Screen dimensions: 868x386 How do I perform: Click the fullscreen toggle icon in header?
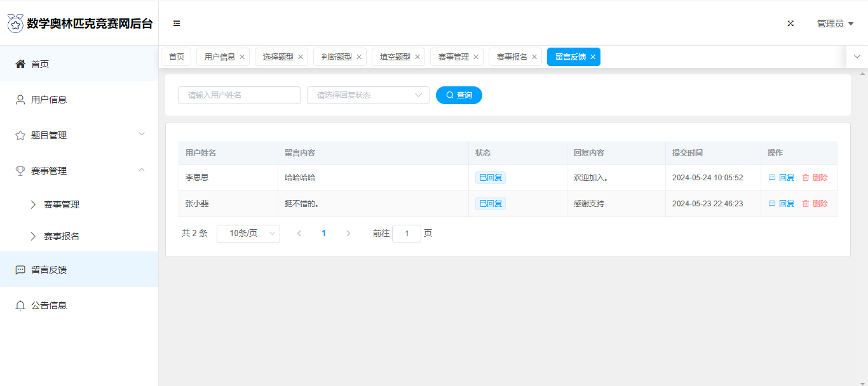pos(790,23)
